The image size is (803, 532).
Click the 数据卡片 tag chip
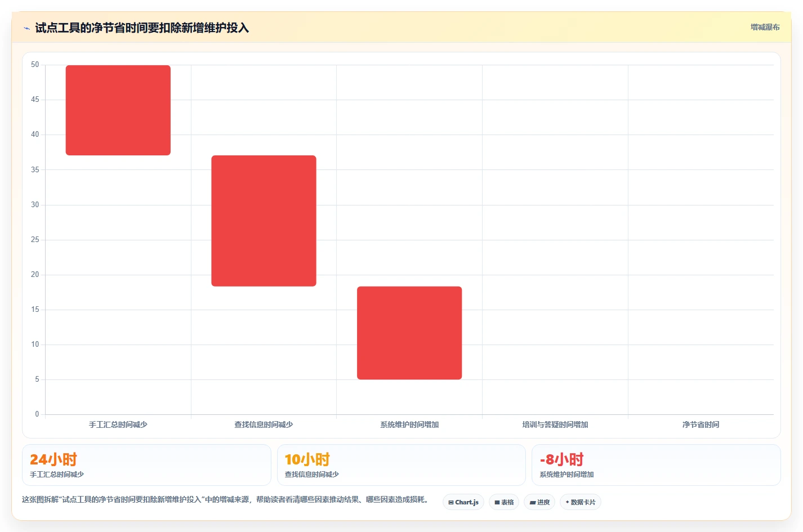coord(581,502)
